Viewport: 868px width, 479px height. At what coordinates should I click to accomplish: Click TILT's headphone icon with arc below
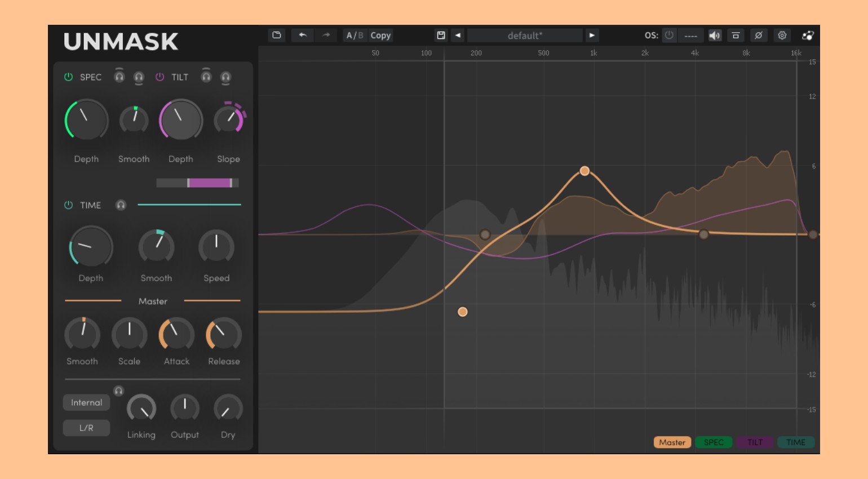tap(225, 78)
